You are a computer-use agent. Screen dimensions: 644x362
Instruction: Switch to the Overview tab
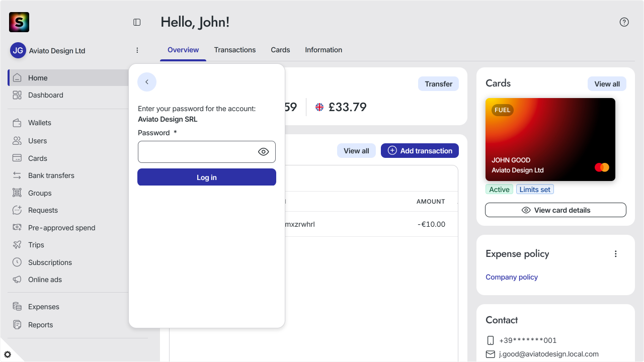183,50
